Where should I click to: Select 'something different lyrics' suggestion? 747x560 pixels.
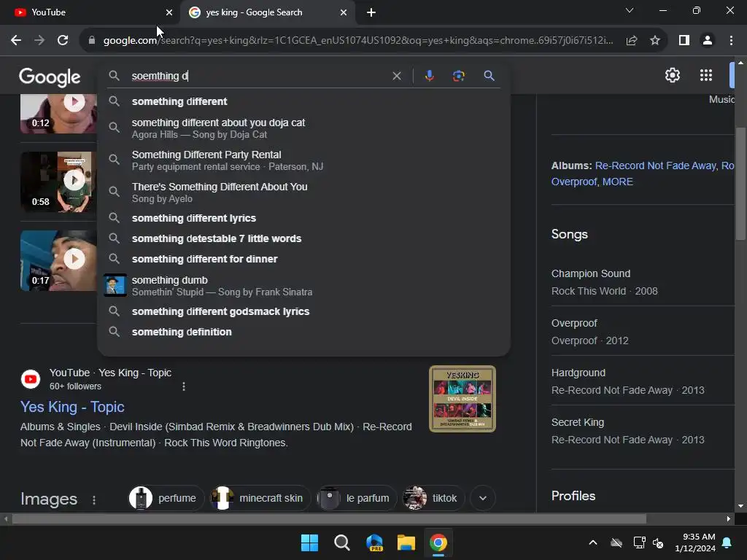pos(303,218)
